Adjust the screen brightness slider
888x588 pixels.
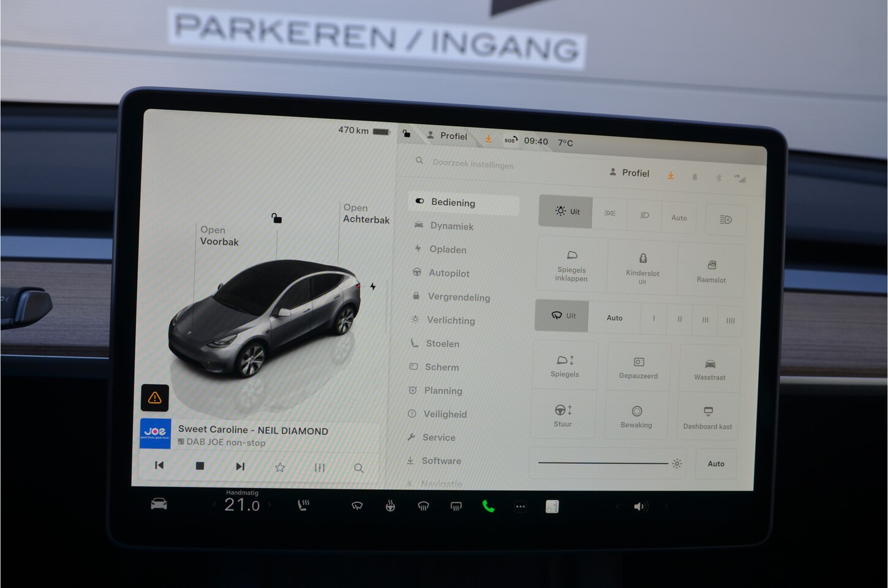coord(603,463)
